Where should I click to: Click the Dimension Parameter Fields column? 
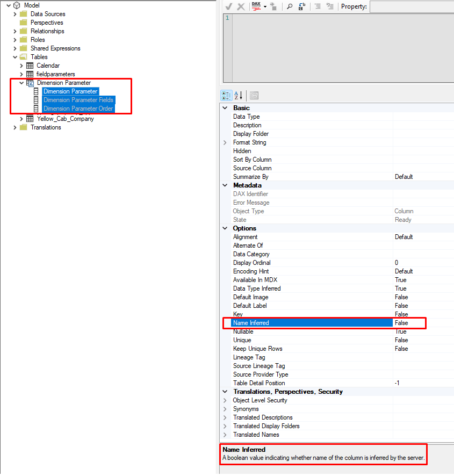pos(78,100)
